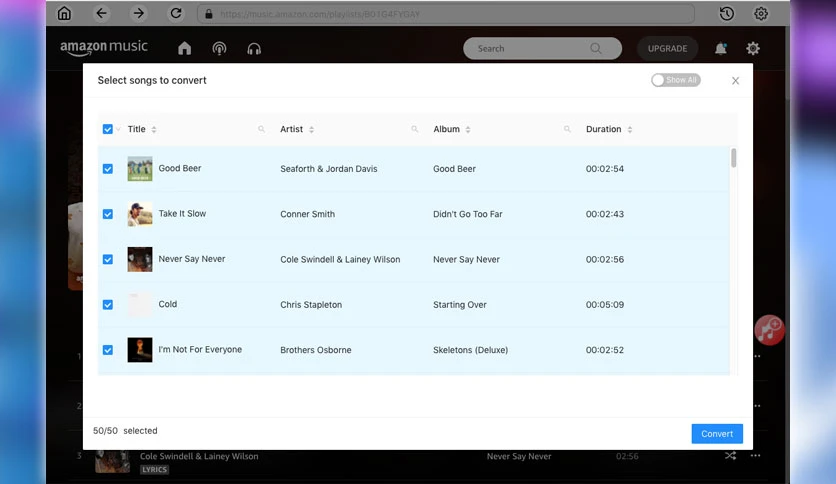Screen dimensions: 836x484
Task: Uncheck the Take It Slow checkbox
Action: pos(108,214)
